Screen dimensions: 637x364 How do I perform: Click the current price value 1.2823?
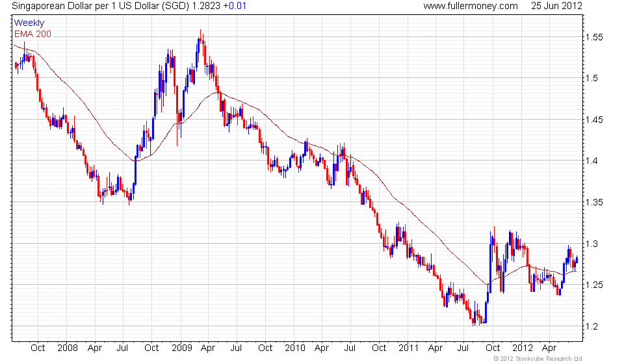pyautogui.click(x=206, y=6)
